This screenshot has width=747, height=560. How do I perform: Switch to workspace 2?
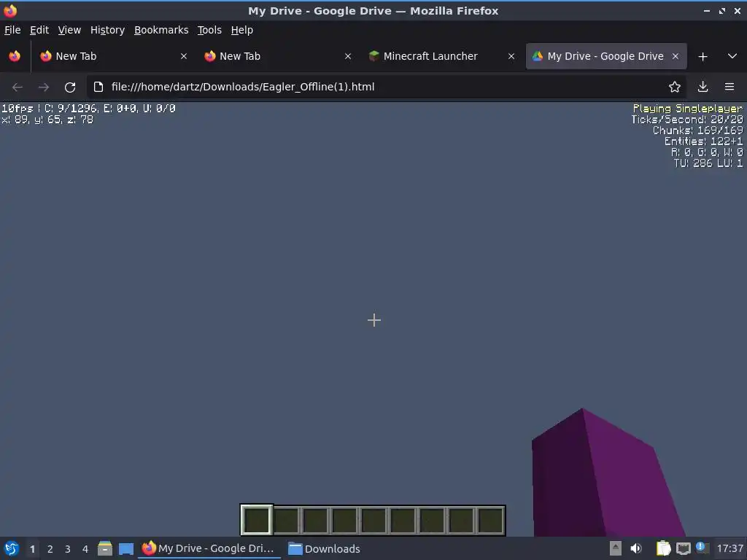click(50, 549)
